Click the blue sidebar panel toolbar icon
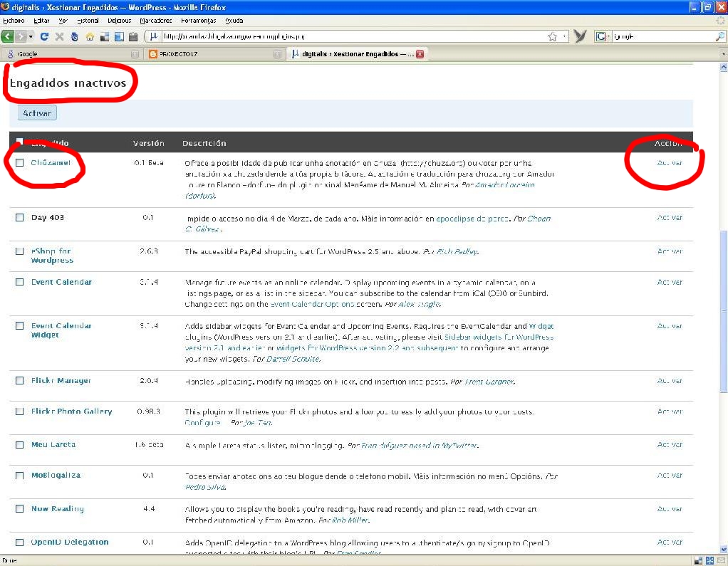 119,36
